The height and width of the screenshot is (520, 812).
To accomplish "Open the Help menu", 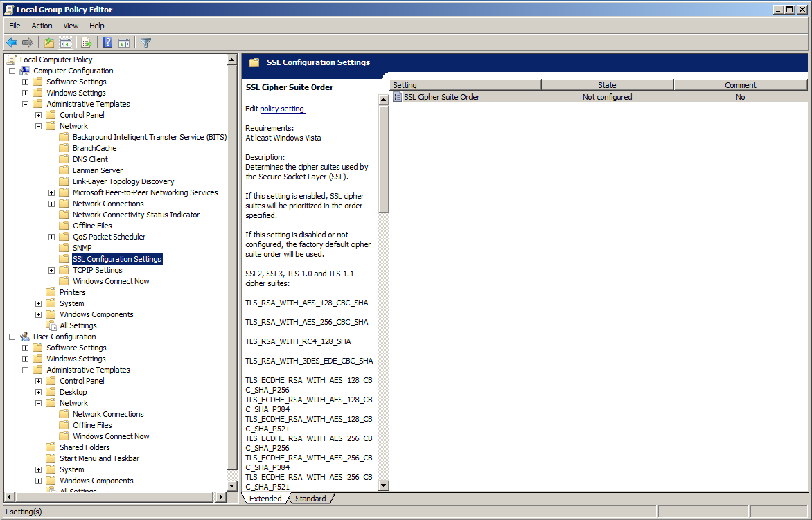I will coord(96,26).
